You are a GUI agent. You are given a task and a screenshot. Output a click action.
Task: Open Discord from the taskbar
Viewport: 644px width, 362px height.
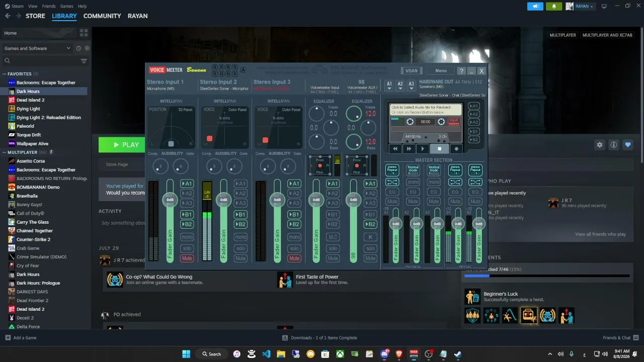385,354
